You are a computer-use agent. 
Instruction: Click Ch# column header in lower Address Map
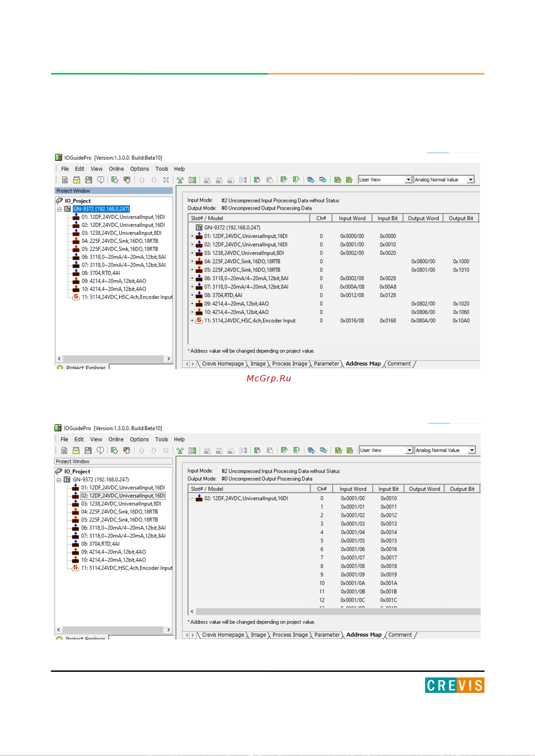pyautogui.click(x=322, y=489)
